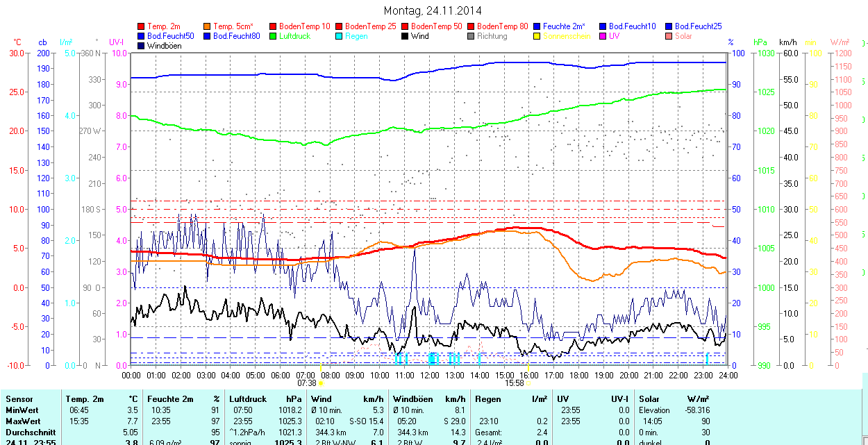
Task: Click the chart title Montag, 24.11.2014
Action: [433, 10]
